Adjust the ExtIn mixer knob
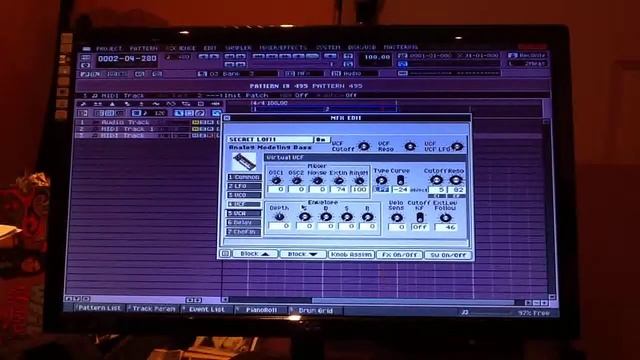Screen dimensions: 640x360 pos(338,180)
